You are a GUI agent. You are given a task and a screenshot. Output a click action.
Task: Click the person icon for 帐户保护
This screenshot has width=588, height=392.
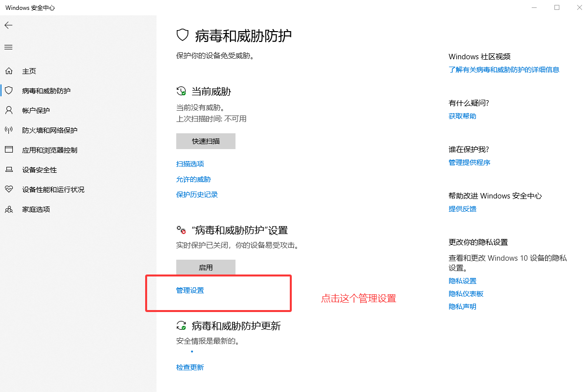[9, 110]
